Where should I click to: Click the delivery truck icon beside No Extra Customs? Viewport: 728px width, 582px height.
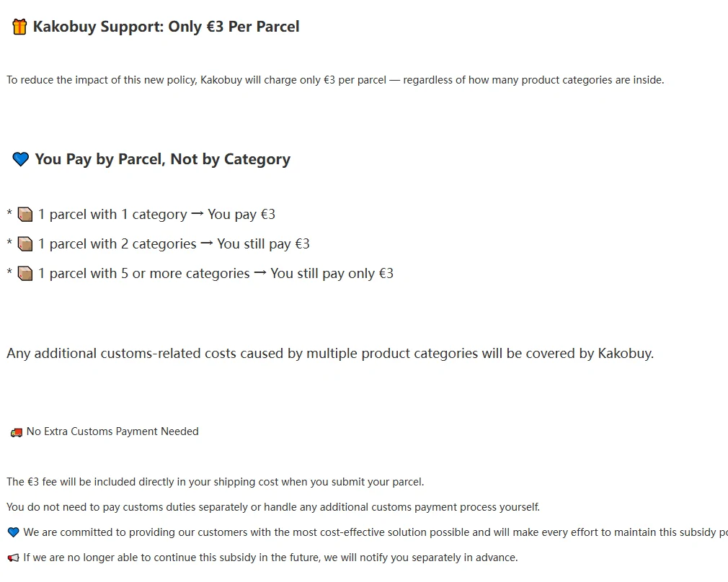pyautogui.click(x=17, y=433)
